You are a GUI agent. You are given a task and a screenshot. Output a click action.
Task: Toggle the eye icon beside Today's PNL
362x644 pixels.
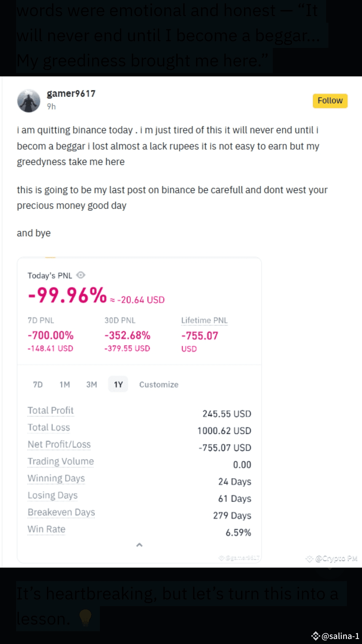coord(81,275)
